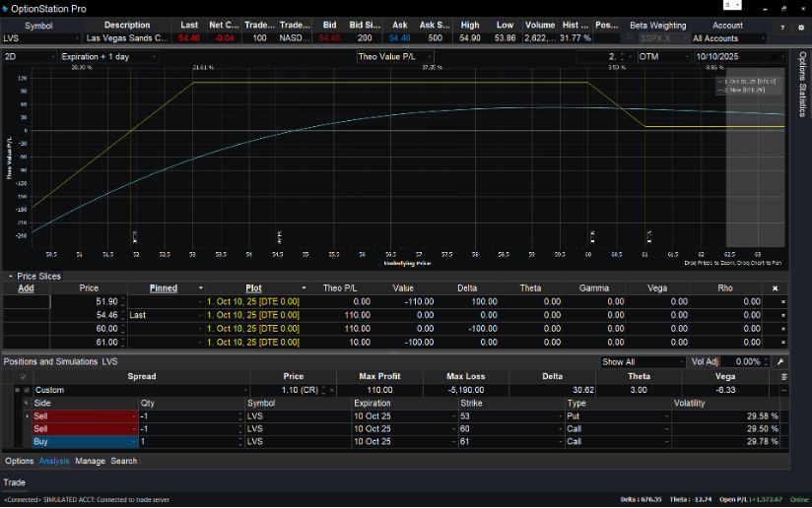Toggle the Beta Weighting checkbox

click(x=630, y=36)
